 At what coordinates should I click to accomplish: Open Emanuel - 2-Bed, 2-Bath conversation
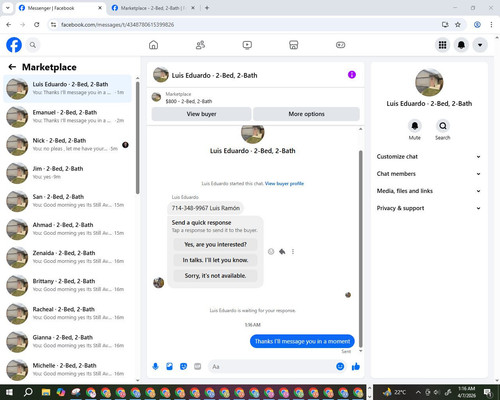pyautogui.click(x=68, y=117)
